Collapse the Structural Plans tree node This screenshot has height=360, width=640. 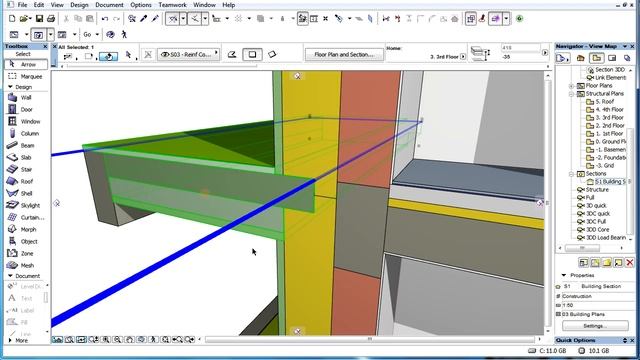(x=571, y=94)
